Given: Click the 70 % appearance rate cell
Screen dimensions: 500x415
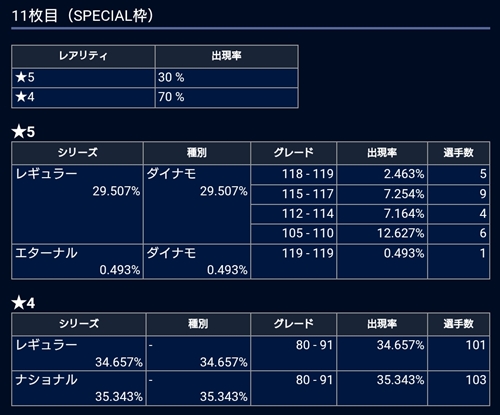Looking at the screenshot, I should click(226, 97).
